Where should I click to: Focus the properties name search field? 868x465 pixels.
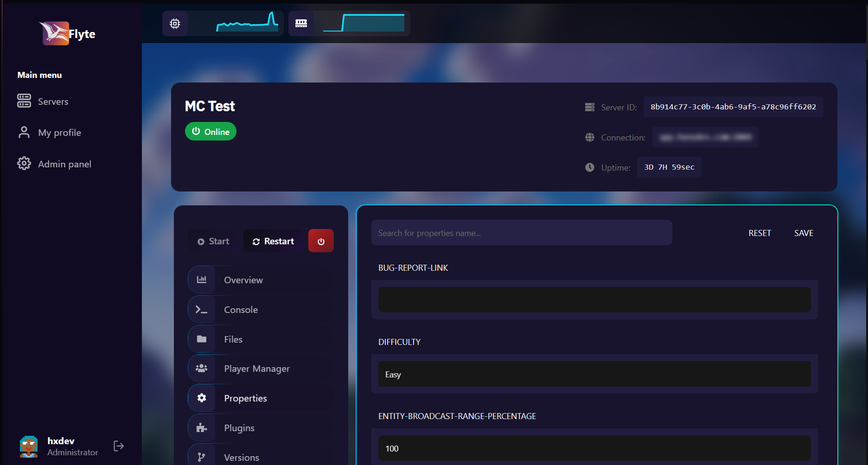coord(521,233)
